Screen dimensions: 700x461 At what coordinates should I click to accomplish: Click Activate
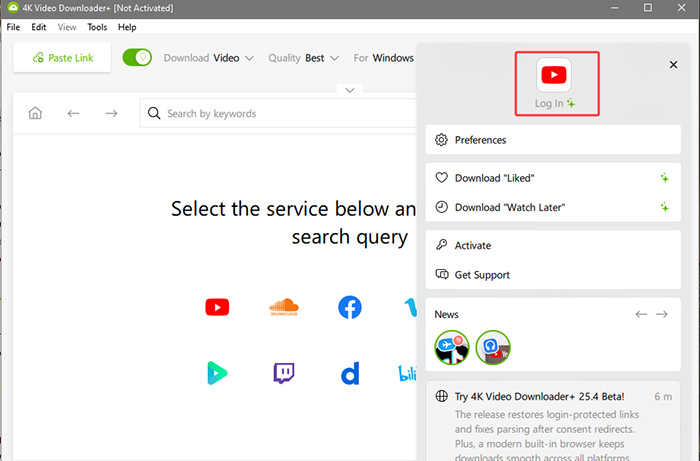point(553,245)
